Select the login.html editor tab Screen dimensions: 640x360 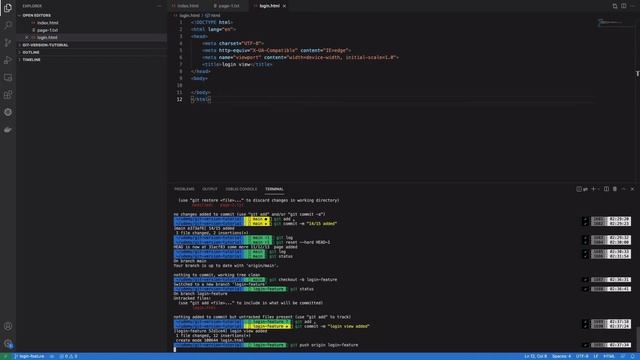pyautogui.click(x=269, y=6)
